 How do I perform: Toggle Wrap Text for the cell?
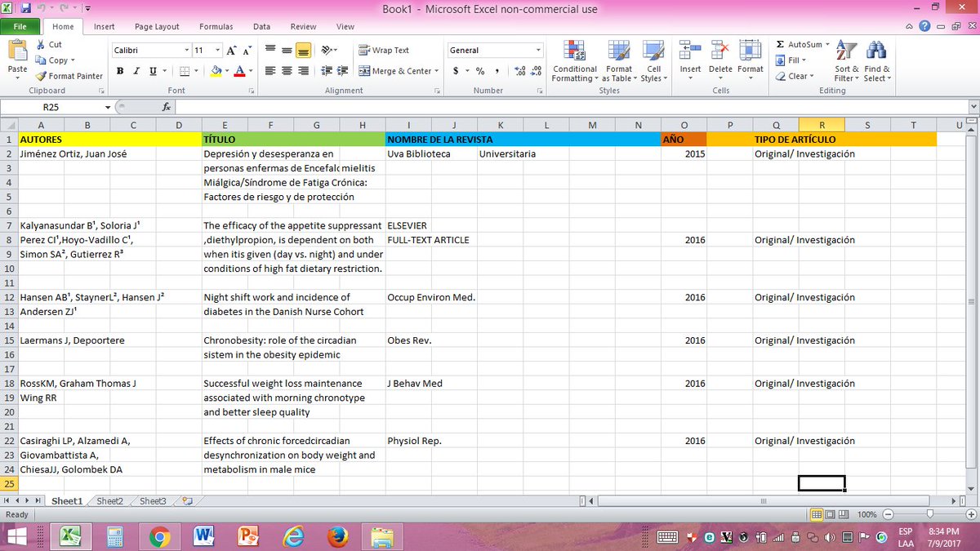click(384, 51)
